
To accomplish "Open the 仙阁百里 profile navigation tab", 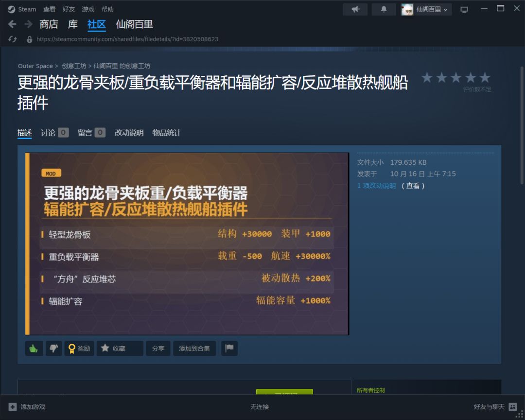I will tap(134, 24).
